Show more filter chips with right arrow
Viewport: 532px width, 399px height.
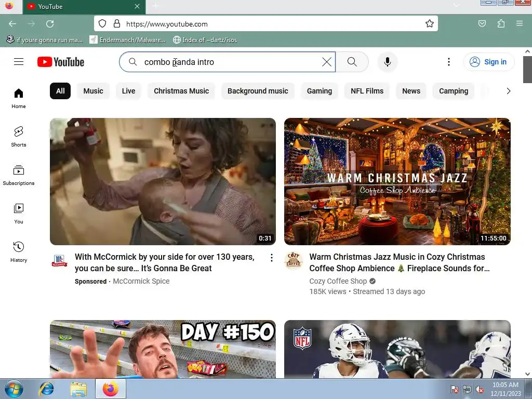(x=508, y=91)
